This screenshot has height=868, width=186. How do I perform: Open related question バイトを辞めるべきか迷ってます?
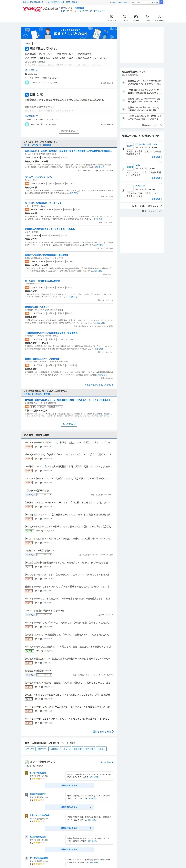point(69,442)
